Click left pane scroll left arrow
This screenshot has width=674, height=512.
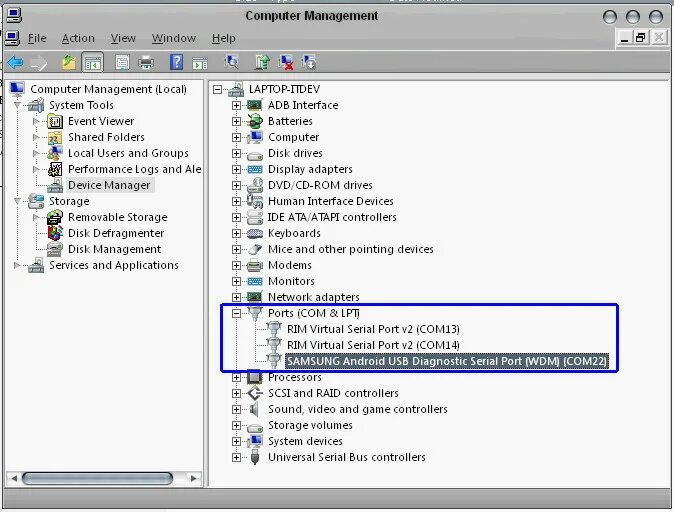pyautogui.click(x=14, y=478)
